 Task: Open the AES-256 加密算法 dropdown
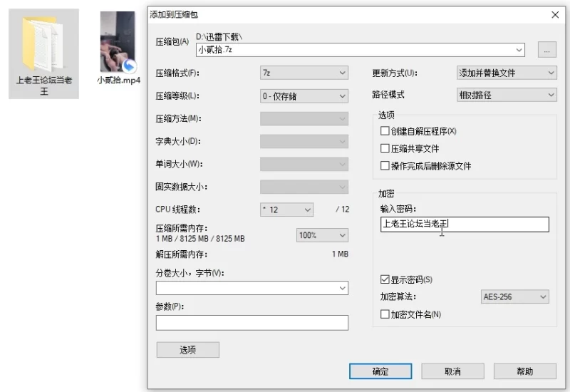[x=515, y=296]
